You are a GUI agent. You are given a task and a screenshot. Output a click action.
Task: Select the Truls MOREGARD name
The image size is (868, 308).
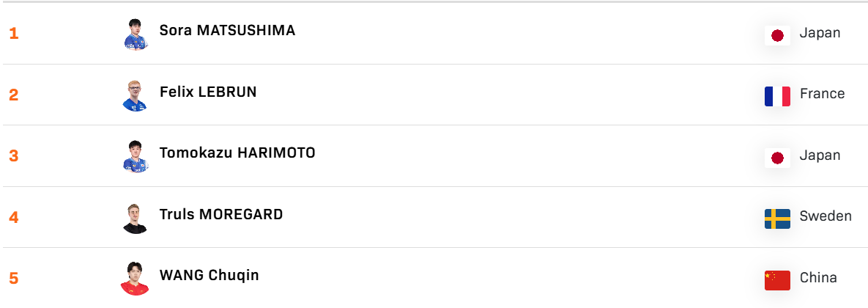(221, 214)
